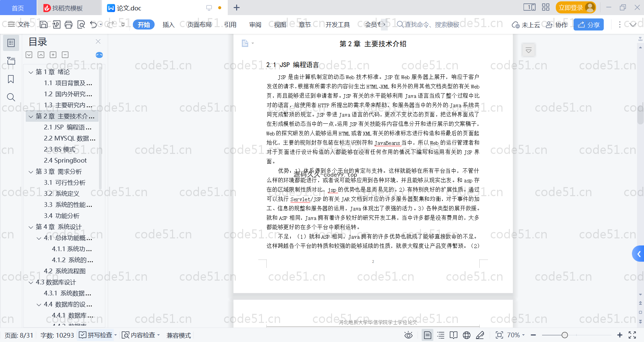Screen dimensions: 644x342
Task: Collapse the 第2章 主要技术介绍 node
Action: [x=31, y=116]
